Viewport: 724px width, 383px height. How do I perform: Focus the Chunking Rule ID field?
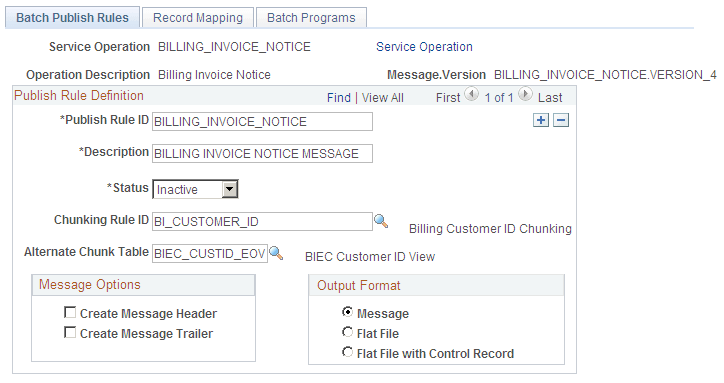(262, 221)
